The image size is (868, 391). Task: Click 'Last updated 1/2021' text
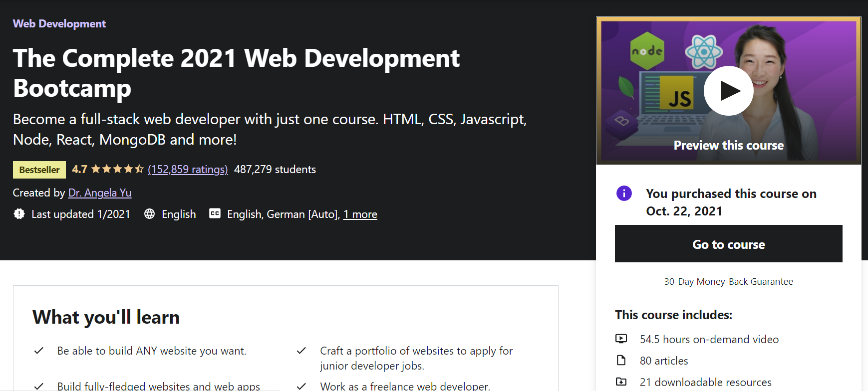pyautogui.click(x=81, y=214)
